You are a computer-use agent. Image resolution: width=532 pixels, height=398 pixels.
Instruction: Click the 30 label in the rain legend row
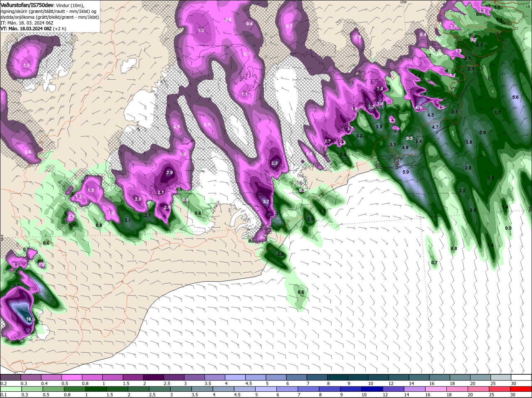pos(512,395)
